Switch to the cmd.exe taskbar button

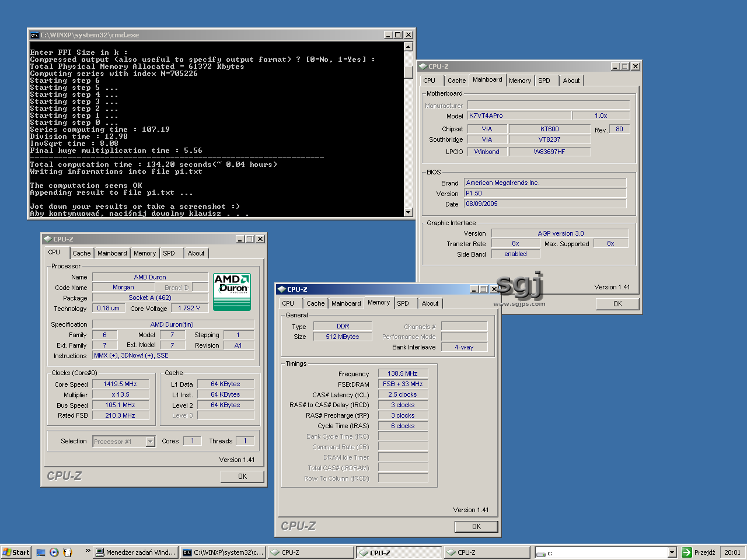click(x=223, y=552)
